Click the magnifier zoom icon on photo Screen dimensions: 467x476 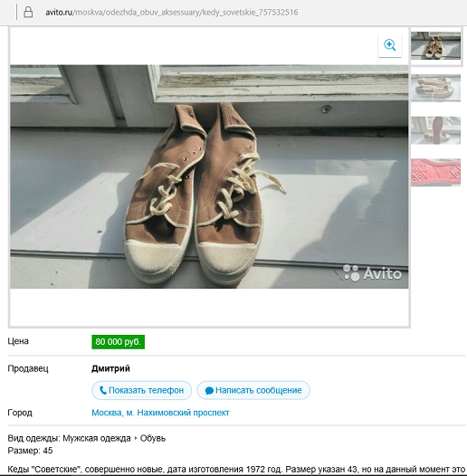point(389,45)
